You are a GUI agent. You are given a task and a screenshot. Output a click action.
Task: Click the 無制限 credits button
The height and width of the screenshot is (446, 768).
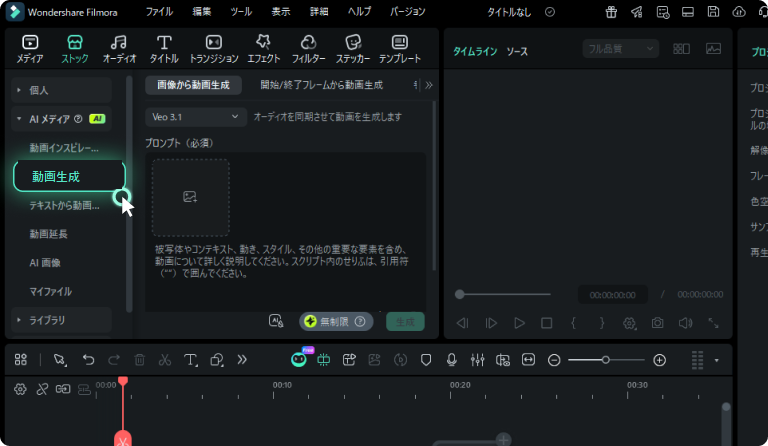(336, 322)
